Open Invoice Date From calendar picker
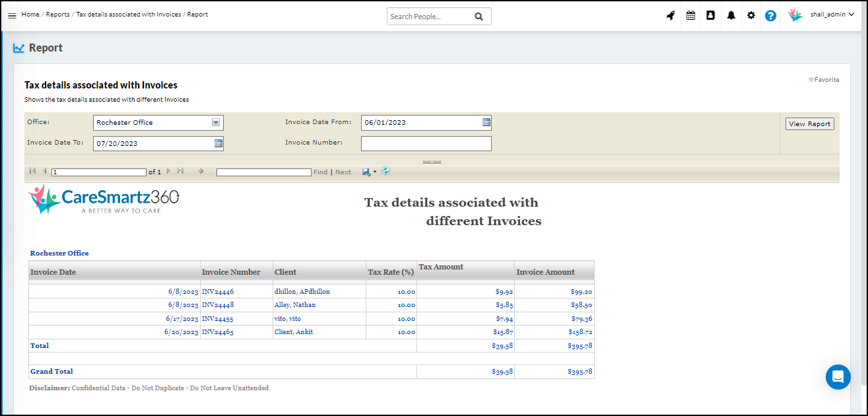The image size is (868, 416). [x=486, y=122]
